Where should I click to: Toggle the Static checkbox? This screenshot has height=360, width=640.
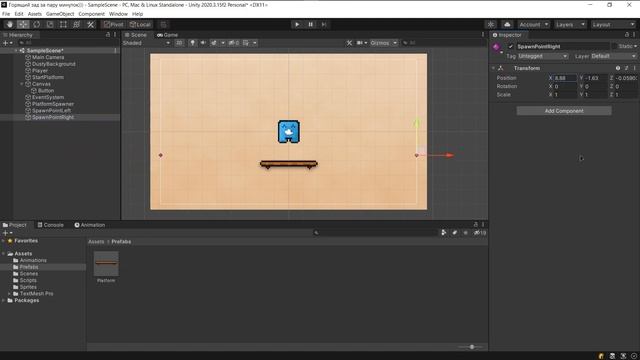(614, 47)
